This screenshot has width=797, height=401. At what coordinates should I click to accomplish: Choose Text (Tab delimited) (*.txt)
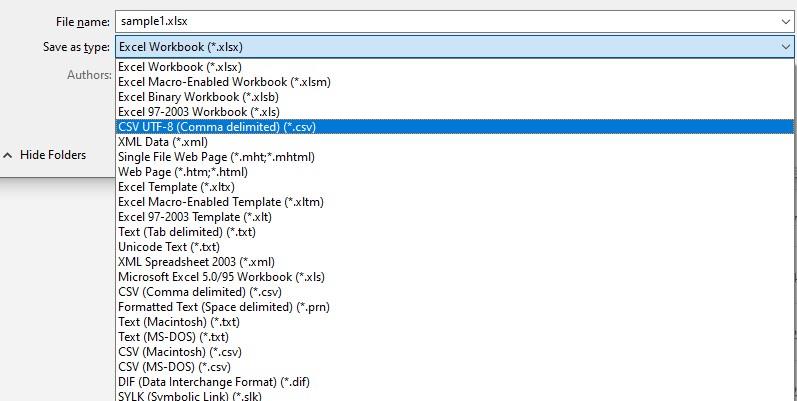(x=454, y=232)
